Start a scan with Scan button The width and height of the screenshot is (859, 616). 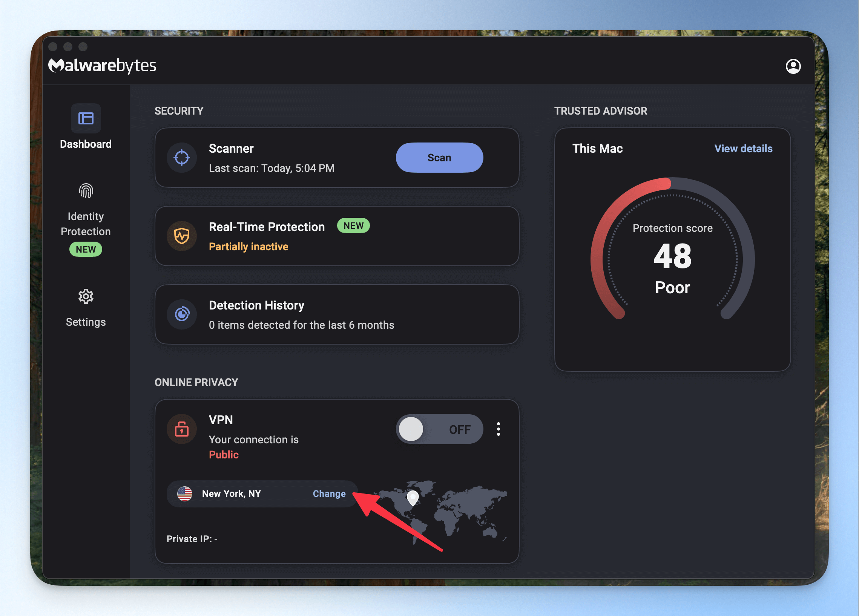pyautogui.click(x=439, y=158)
